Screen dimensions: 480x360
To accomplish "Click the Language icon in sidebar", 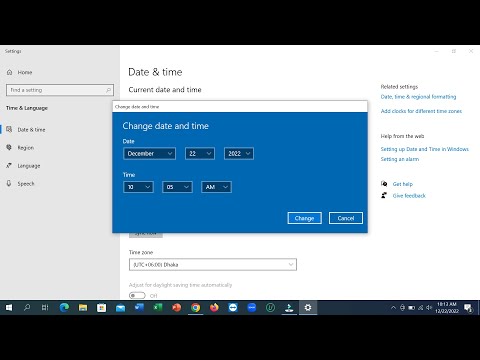I will tap(9, 165).
